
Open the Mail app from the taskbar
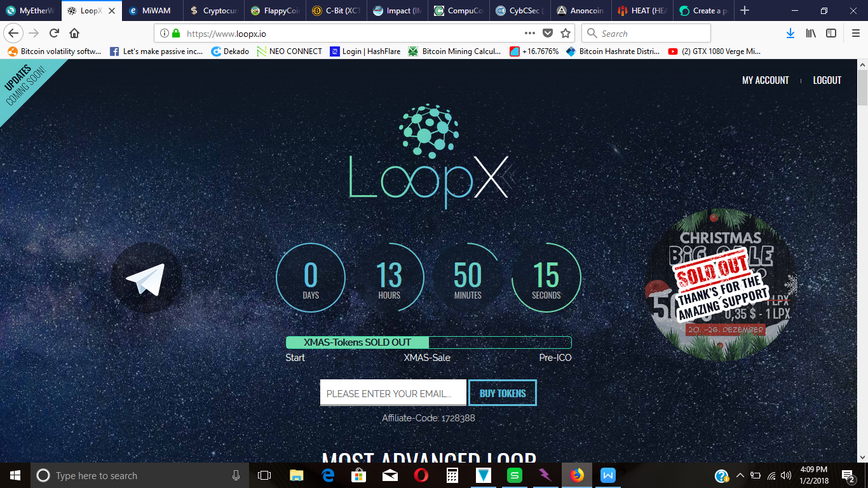tap(390, 475)
